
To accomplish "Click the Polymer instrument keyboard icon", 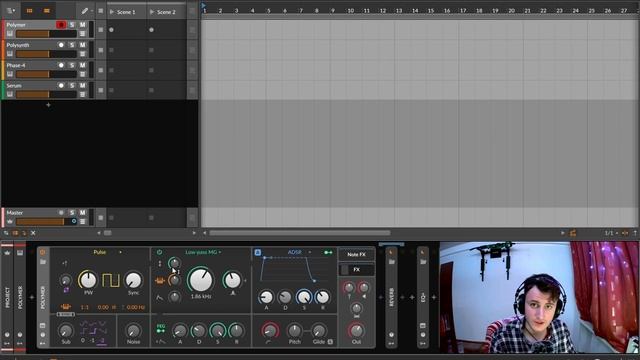I will click(10, 34).
